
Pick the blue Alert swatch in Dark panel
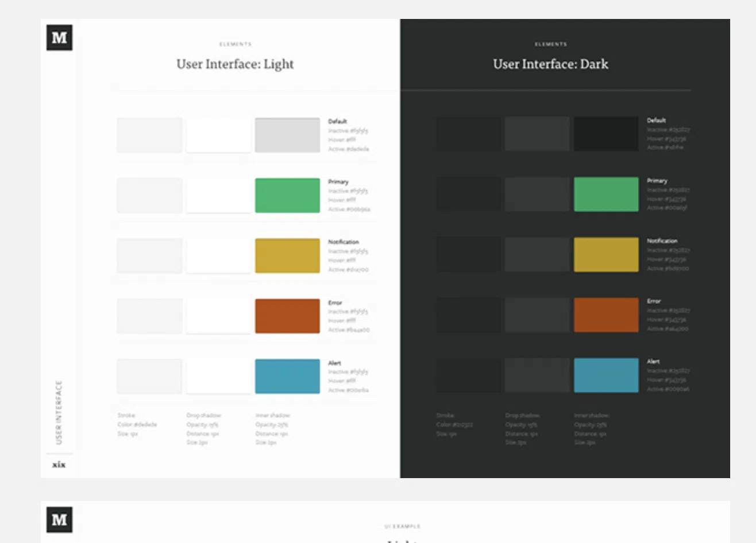tap(606, 375)
